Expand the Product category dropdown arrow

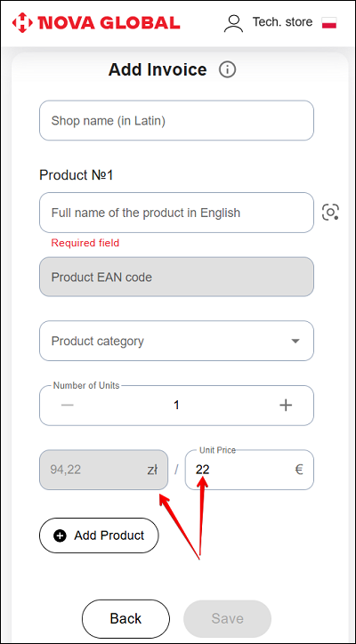coord(295,341)
